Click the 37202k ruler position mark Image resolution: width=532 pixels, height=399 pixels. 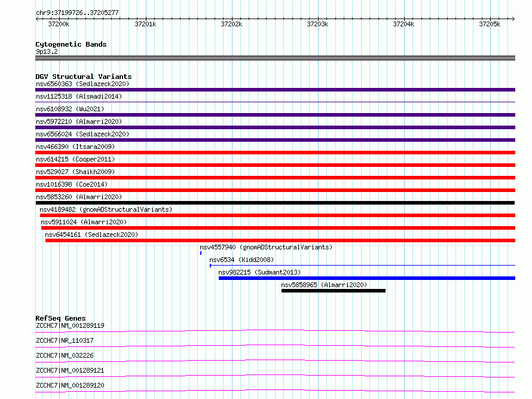coord(232,24)
